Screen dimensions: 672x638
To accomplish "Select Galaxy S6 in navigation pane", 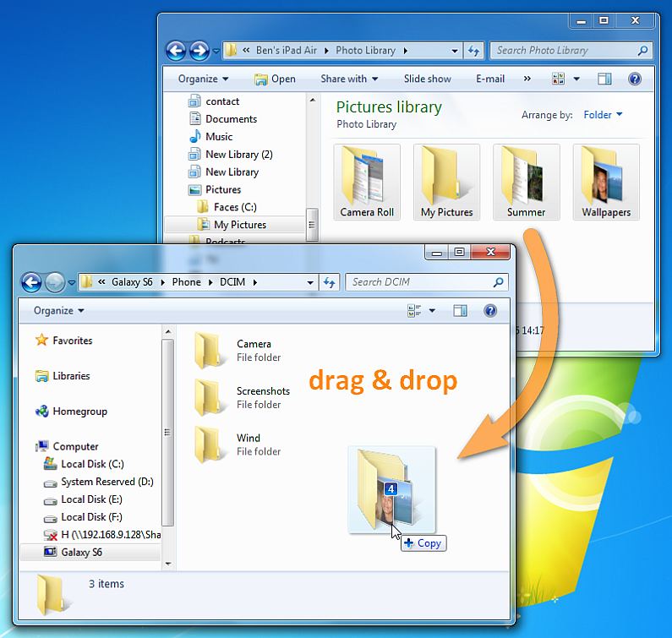I will (81, 552).
